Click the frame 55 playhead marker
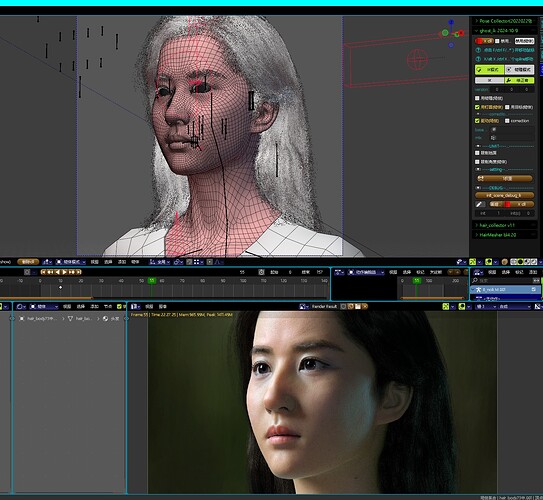 point(152,280)
